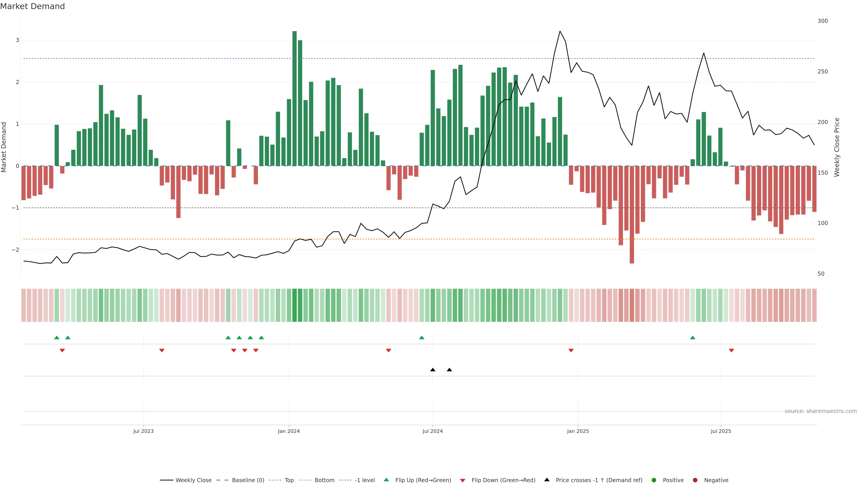Viewport: 868px width, 488px height.
Task: Hide the Top dotted line legend item
Action: point(289,480)
